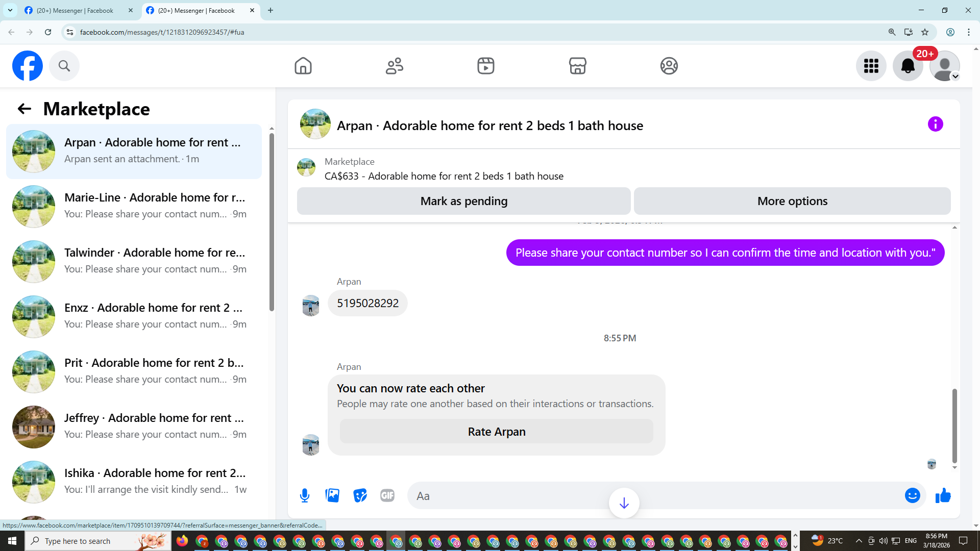Viewport: 980px width, 551px height.
Task: Click the Mark as pending button
Action: click(x=463, y=201)
